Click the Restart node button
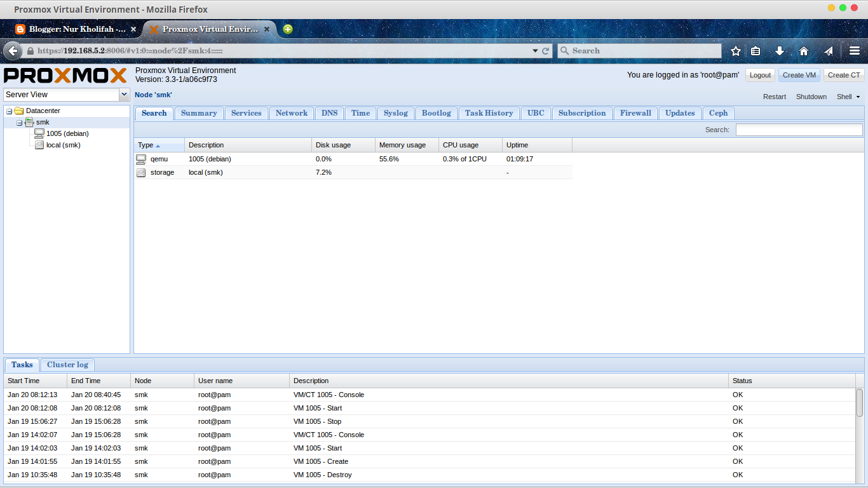Viewport: 868px width, 488px height. pyautogui.click(x=775, y=97)
